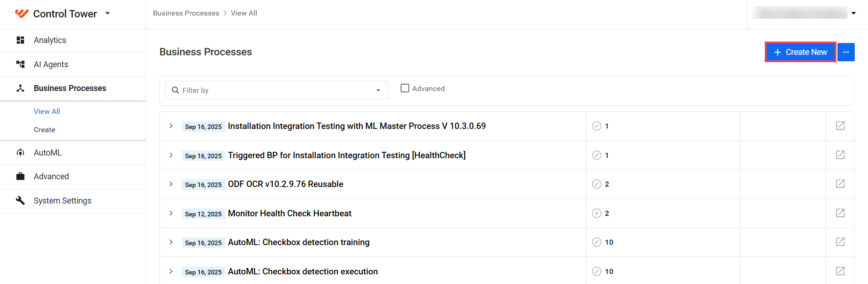Open ODF OCR process external link icon

840,184
